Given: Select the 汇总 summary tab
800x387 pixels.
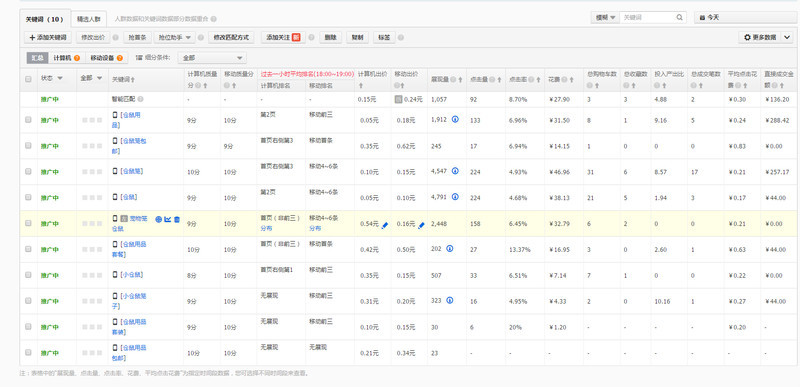Looking at the screenshot, I should 37,58.
